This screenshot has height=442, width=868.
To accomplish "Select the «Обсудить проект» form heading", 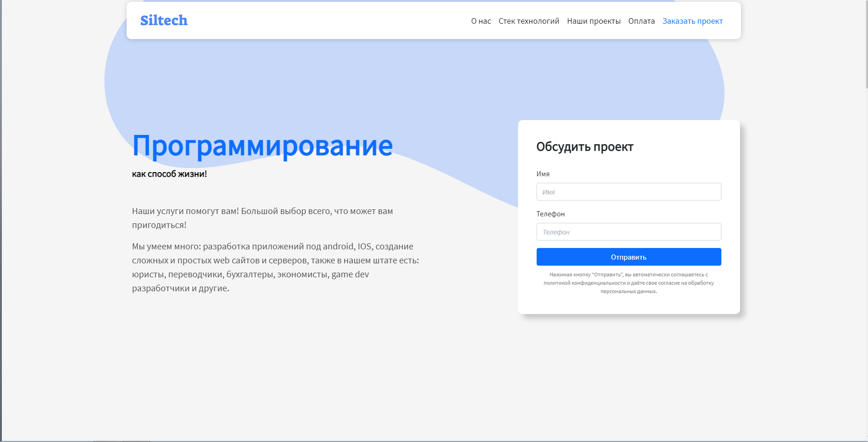I will [x=585, y=147].
